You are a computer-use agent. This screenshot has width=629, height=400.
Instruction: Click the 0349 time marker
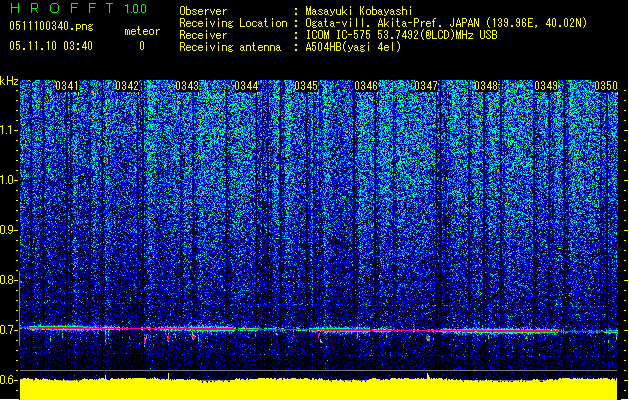(x=546, y=86)
